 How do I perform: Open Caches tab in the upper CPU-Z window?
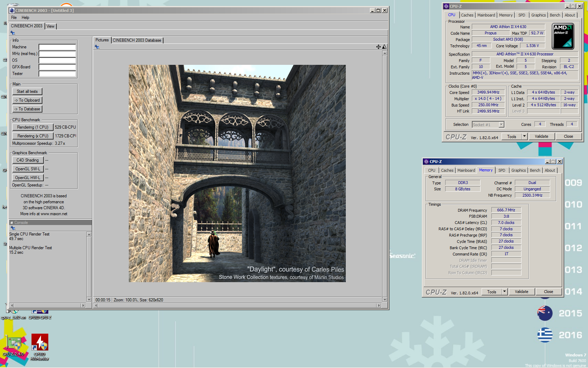click(467, 15)
